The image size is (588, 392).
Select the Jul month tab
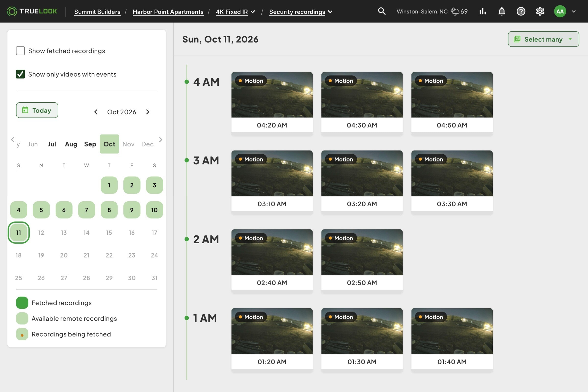pos(52,144)
